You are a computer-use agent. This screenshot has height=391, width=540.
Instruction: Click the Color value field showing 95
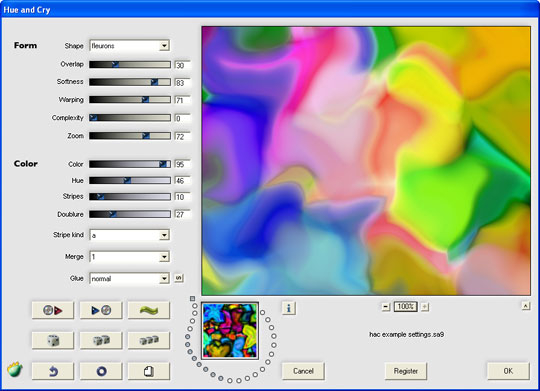(x=182, y=164)
